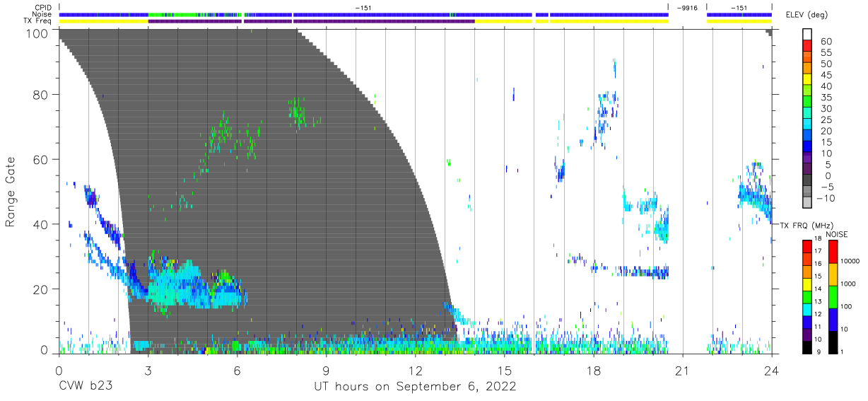Click the 'UT hours on September 6, 2022' label
The width and height of the screenshot is (868, 401).
(415, 387)
